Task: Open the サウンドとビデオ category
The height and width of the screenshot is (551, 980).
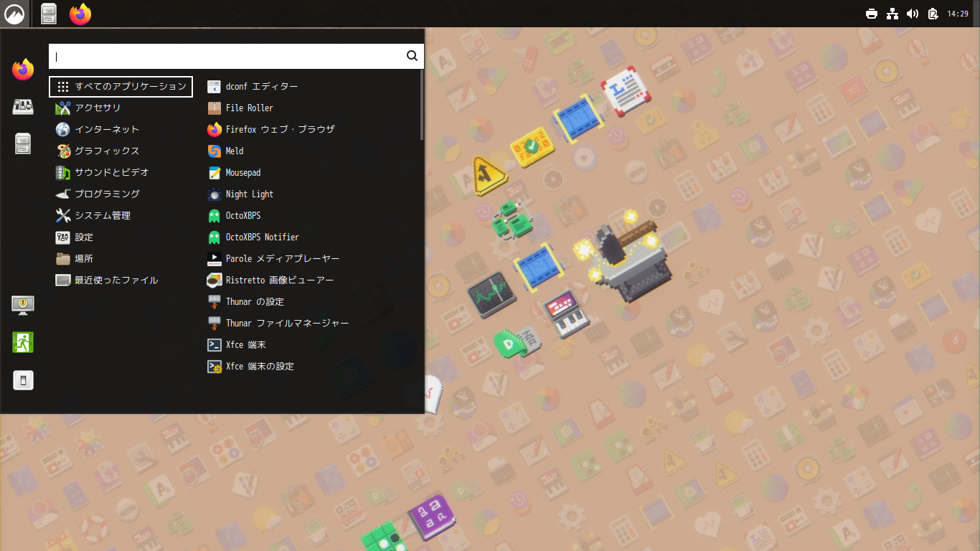Action: tap(121, 172)
